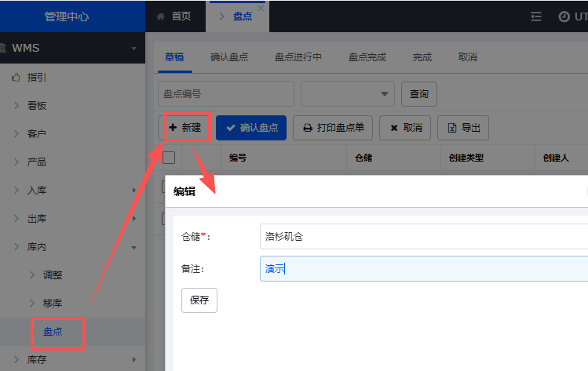Open the empty filter dropdown beside 盘点编号
588x371 pixels.
click(x=347, y=93)
